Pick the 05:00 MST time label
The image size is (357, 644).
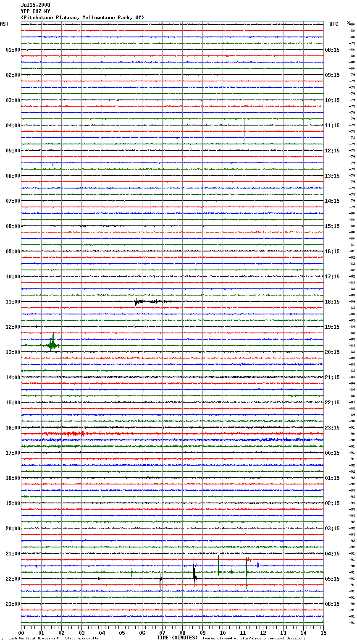click(13, 151)
